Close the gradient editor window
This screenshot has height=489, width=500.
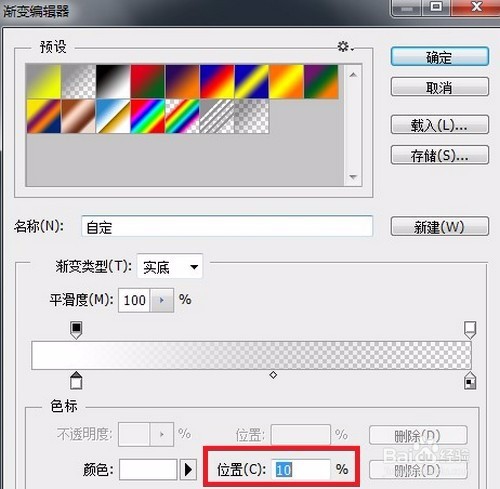tap(476, 7)
